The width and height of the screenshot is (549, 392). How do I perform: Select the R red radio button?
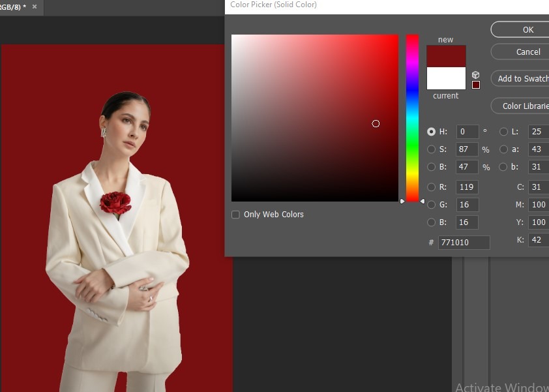(432, 188)
